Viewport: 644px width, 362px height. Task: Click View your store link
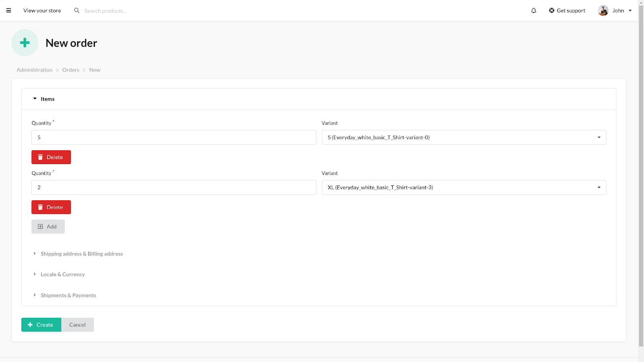click(42, 10)
